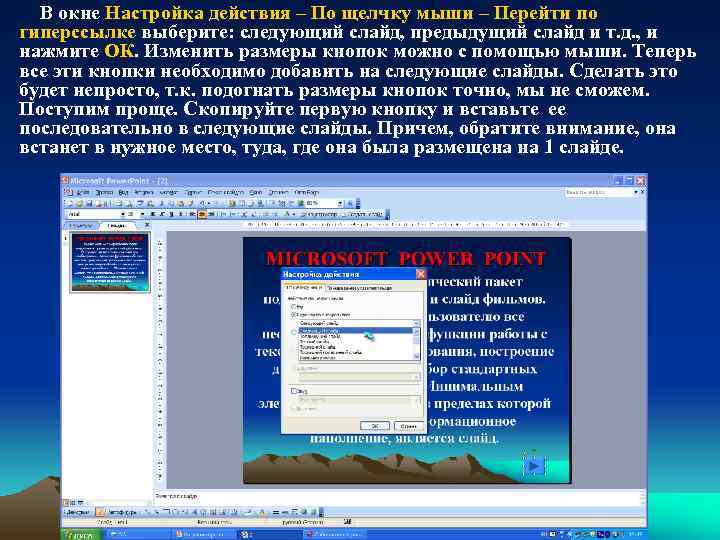The height and width of the screenshot is (540, 720).
Task: Click the forward action button on slide
Action: [534, 467]
